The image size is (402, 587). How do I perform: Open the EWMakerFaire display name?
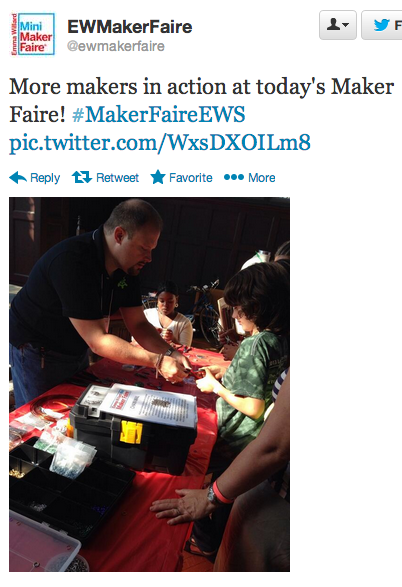click(x=130, y=27)
